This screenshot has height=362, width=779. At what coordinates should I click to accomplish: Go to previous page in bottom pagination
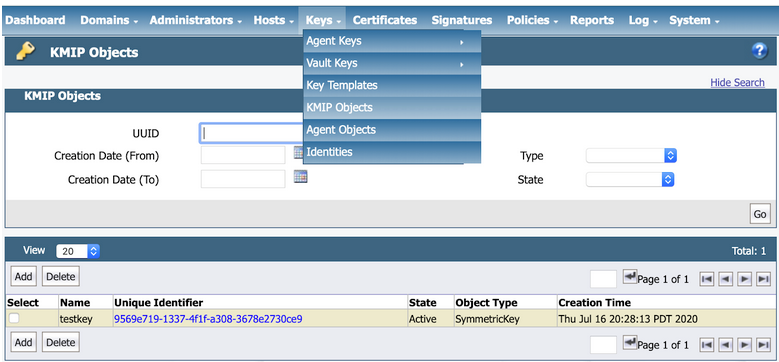pos(725,345)
